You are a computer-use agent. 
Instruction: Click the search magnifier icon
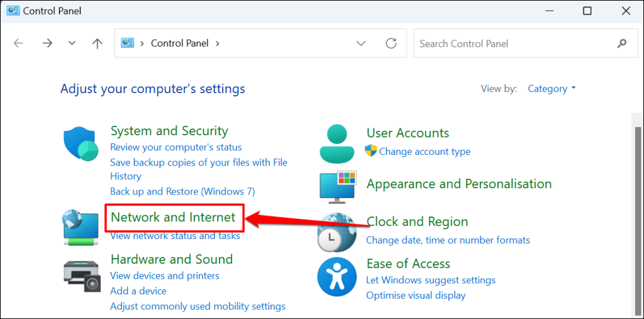622,43
